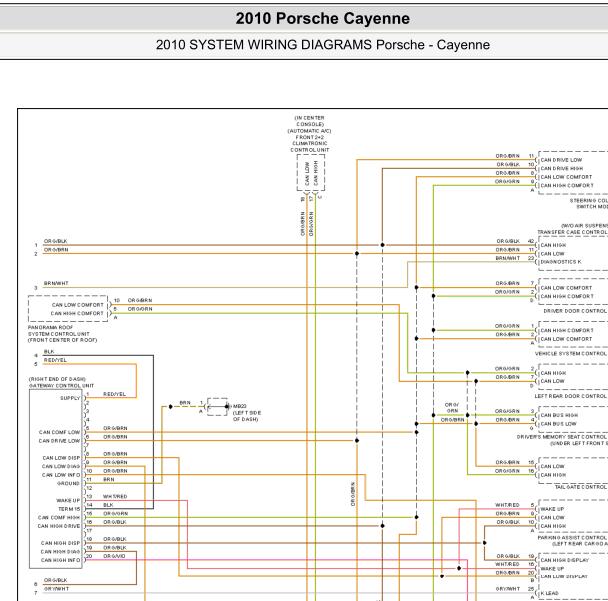Click the "SUPPLY" pin label in gateway unit
Screen dimensions: 608x601
pos(70,398)
